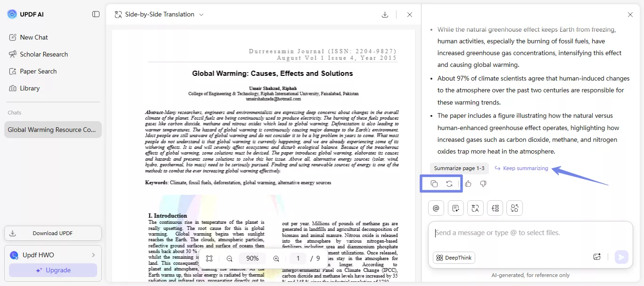644x286 pixels.
Task: Give the response a thumbs down
Action: 483,183
